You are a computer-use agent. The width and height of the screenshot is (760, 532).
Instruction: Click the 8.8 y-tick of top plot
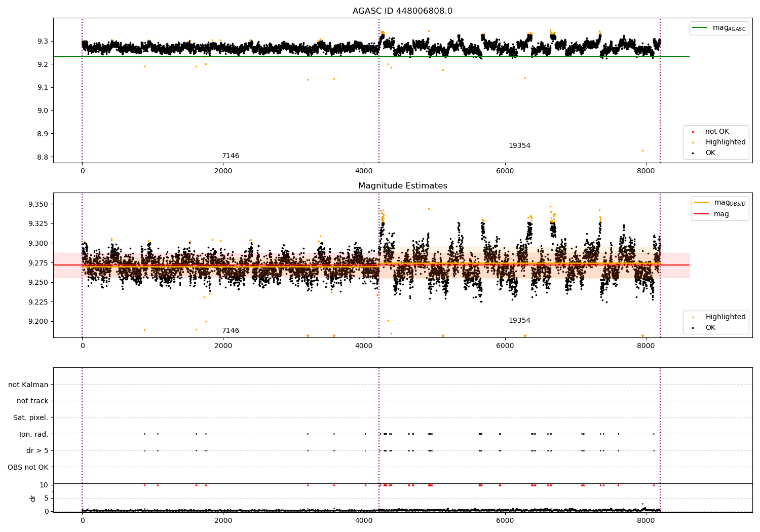coord(43,157)
